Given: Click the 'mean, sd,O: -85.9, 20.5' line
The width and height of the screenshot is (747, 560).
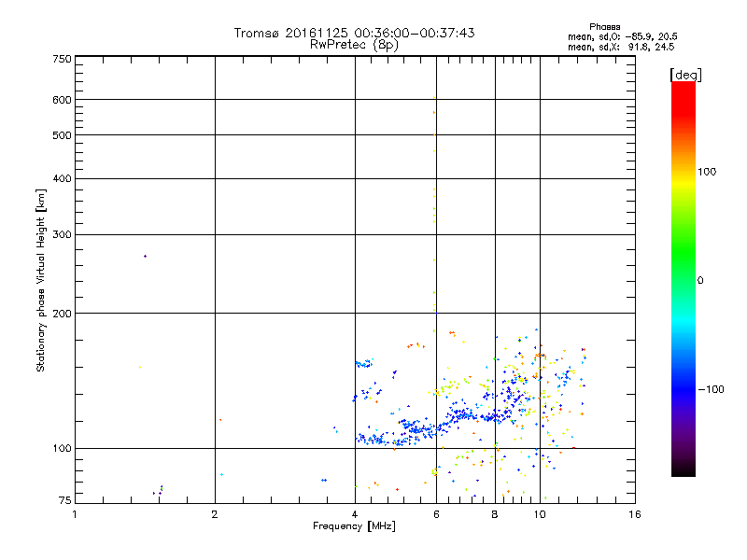Looking at the screenshot, I should coord(623,36).
